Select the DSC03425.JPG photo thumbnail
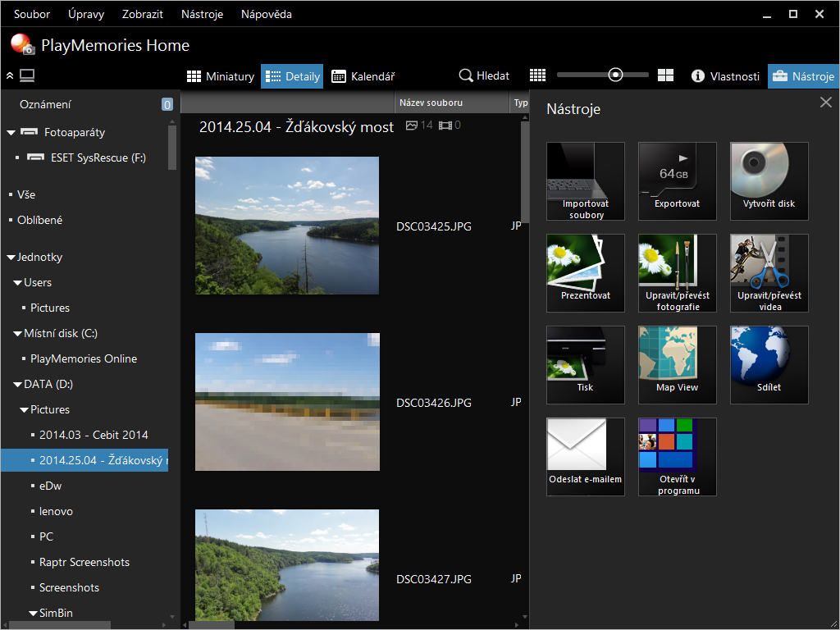The image size is (840, 630). coord(287,226)
